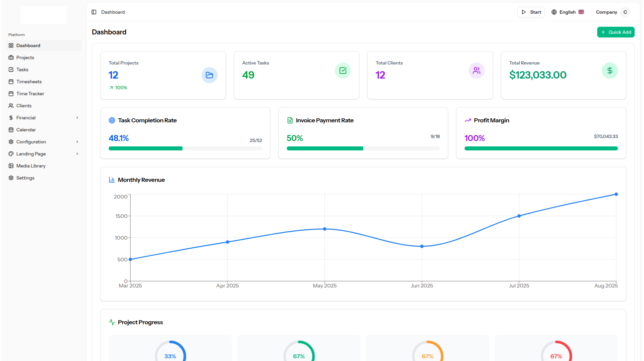Viewport: 644px width, 361px height.
Task: Open the Media Library section
Action: click(31, 166)
